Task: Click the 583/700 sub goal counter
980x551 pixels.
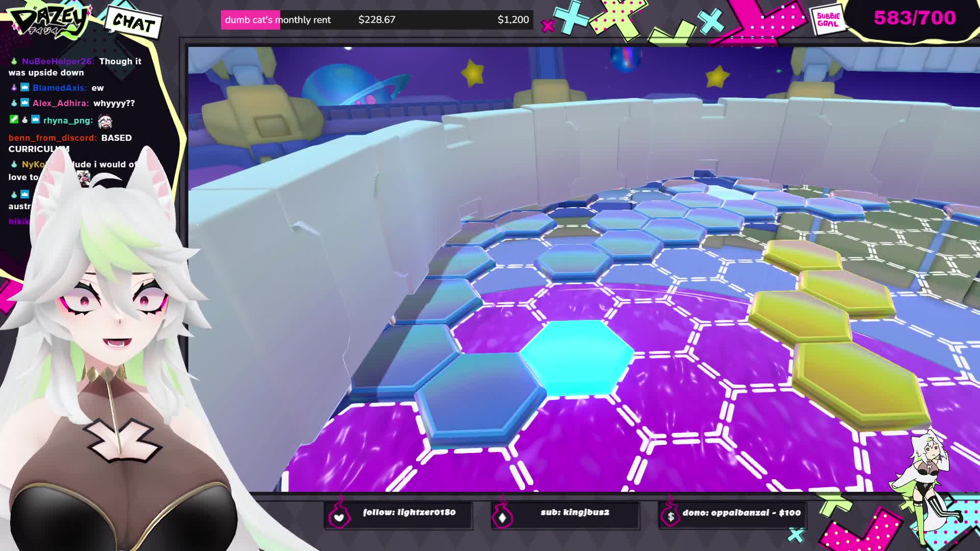Action: pos(915,18)
